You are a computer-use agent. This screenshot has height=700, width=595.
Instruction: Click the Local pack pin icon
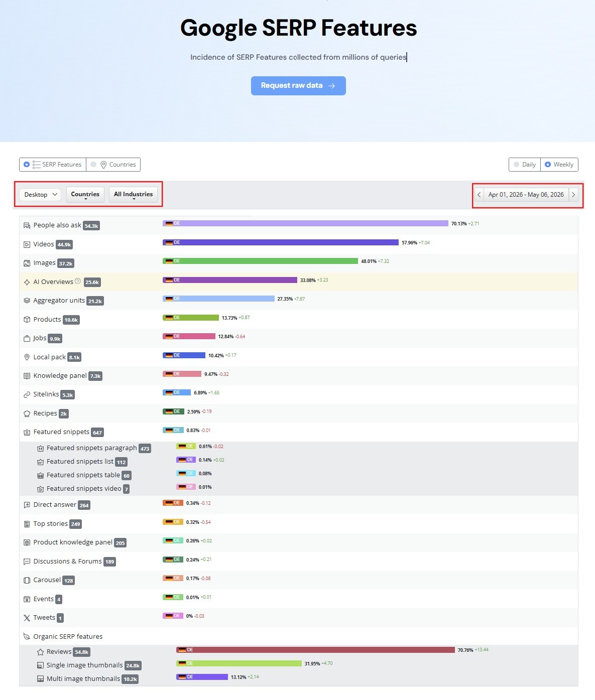click(27, 358)
